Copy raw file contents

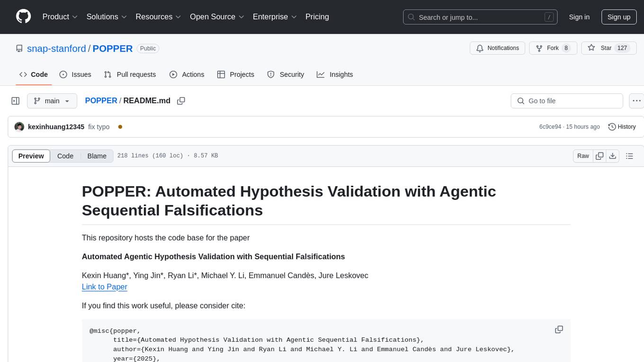pyautogui.click(x=600, y=156)
